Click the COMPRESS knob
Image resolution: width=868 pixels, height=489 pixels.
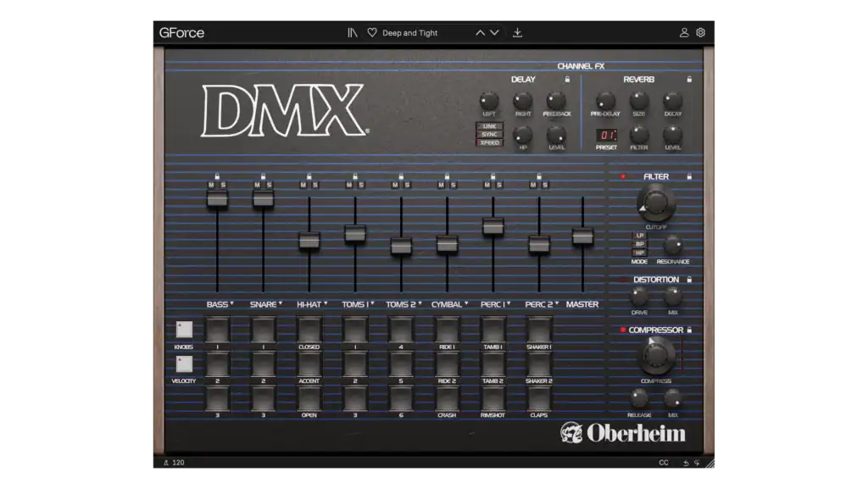656,356
